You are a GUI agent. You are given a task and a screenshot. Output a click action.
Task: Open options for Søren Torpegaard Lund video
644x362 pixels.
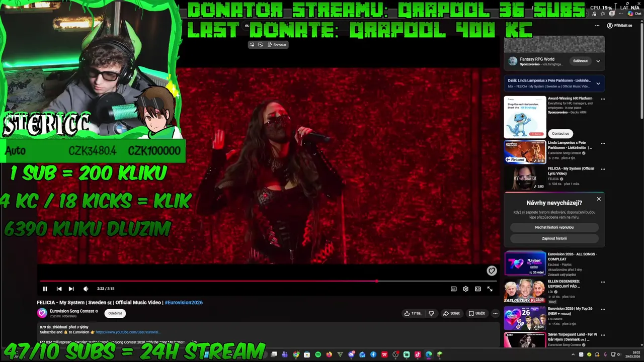pos(603,335)
